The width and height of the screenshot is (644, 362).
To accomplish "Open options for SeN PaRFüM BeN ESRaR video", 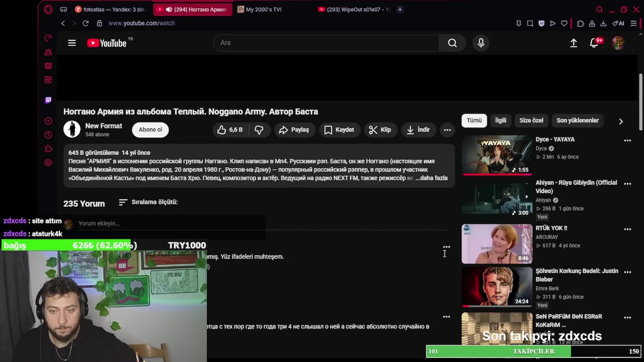I will [627, 318].
